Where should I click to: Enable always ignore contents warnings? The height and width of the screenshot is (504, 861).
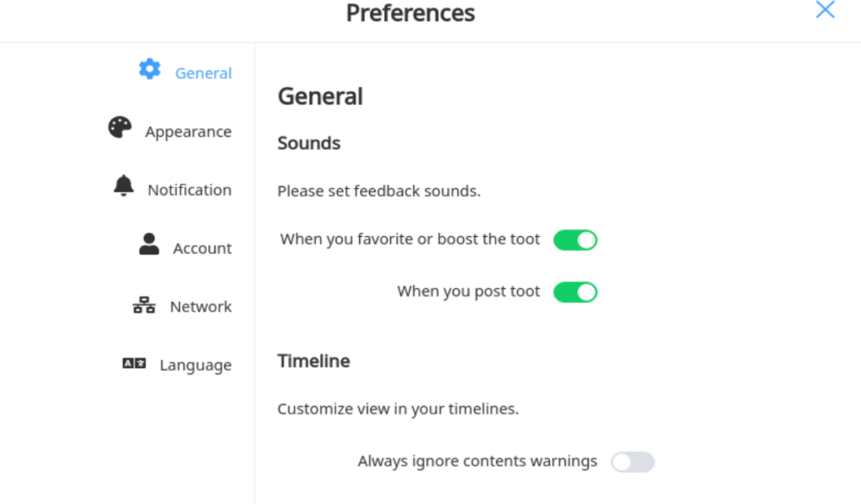632,462
